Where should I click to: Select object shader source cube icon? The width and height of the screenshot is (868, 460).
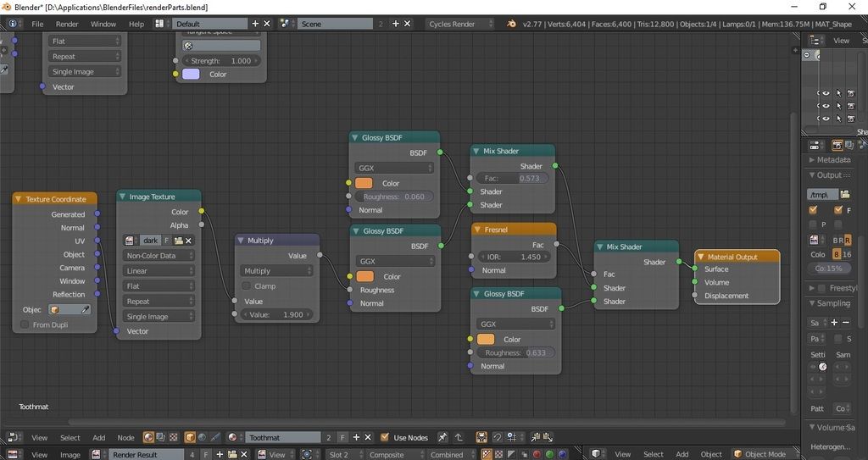(x=190, y=437)
